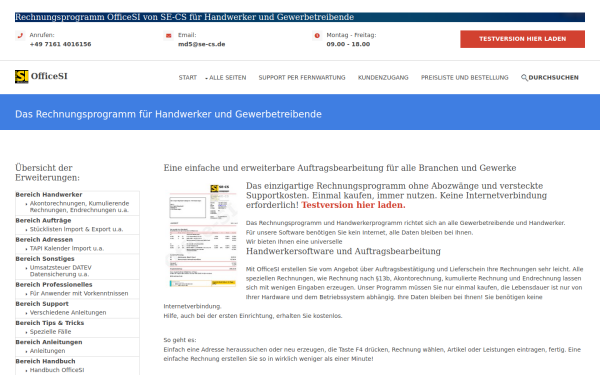Open Bereich Support section
Image resolution: width=600 pixels, height=375 pixels.
coord(42,304)
